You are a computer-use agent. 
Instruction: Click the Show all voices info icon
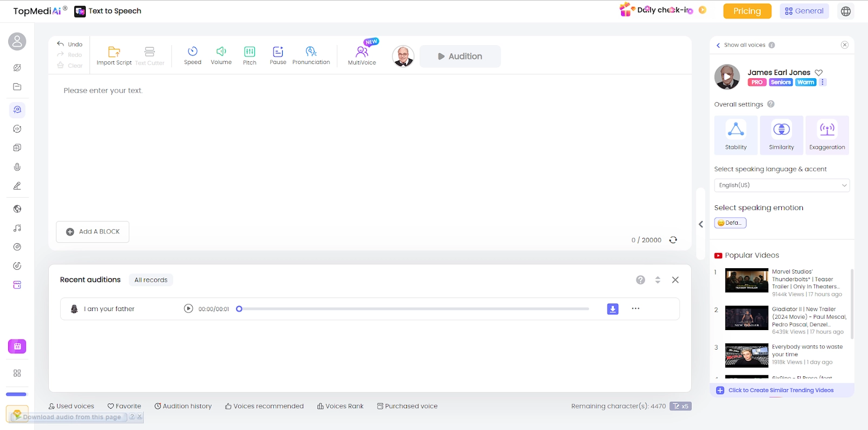[771, 45]
